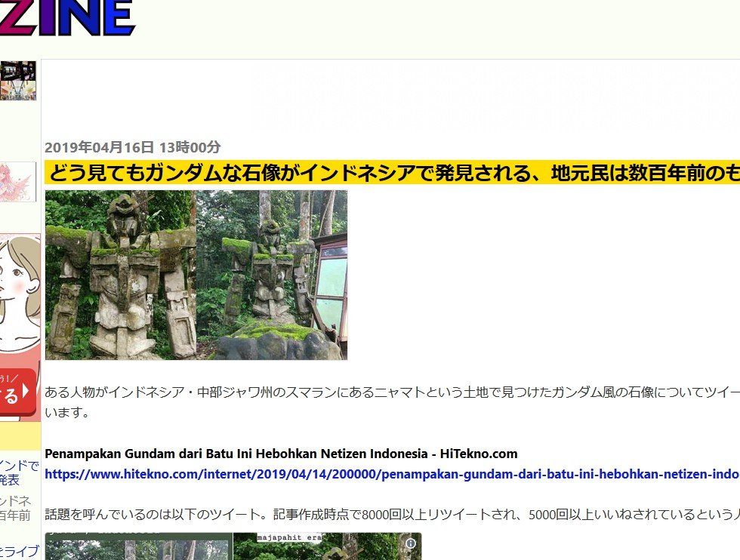This screenshot has width=740, height=560.
Task: Click the info icon on tweet image
Action: click(411, 543)
